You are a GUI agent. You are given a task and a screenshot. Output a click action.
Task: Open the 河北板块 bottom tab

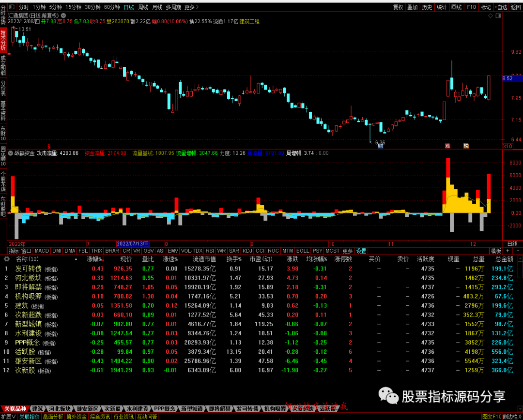pyautogui.click(x=60, y=409)
